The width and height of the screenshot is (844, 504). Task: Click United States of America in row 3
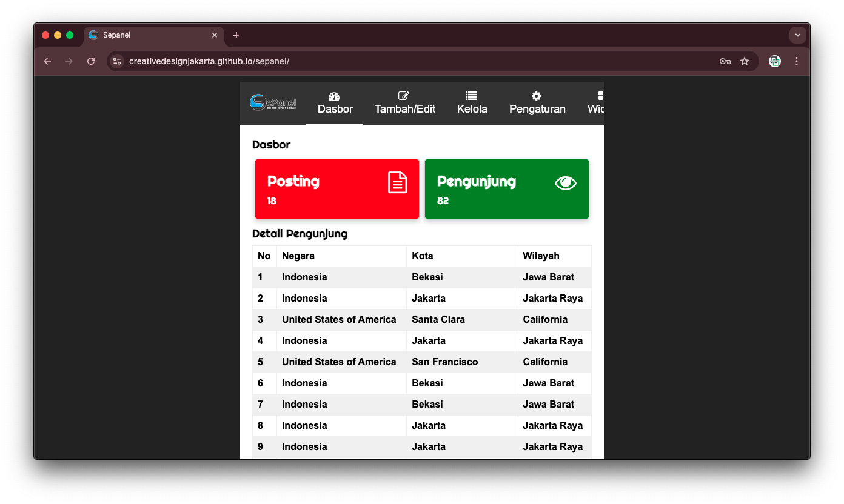[339, 319]
